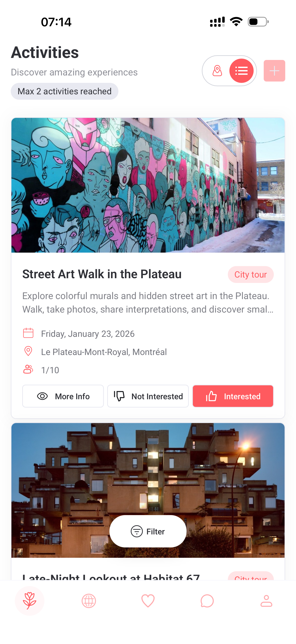296x644 pixels.
Task: Switch to list view
Action: [x=241, y=71]
